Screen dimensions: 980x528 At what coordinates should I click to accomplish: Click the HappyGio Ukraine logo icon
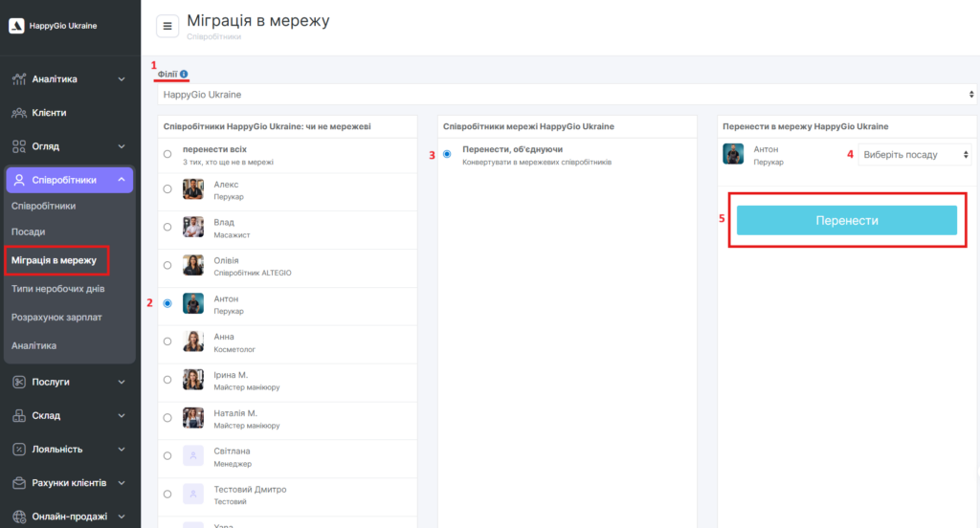[x=16, y=26]
